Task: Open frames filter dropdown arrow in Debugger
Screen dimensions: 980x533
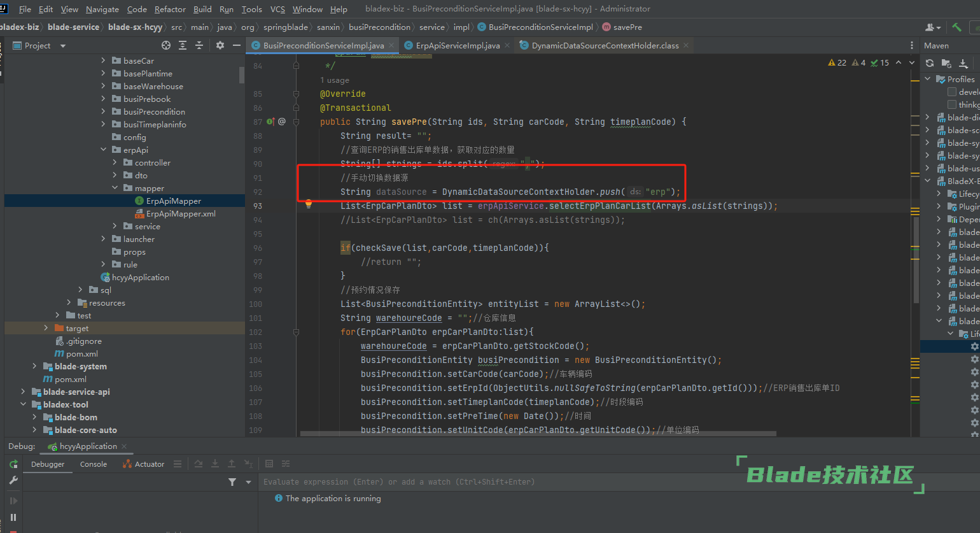Action: click(248, 482)
